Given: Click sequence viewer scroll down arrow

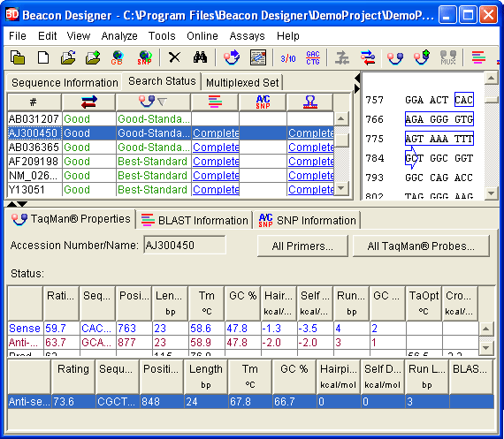Looking at the screenshot, I should (x=491, y=193).
